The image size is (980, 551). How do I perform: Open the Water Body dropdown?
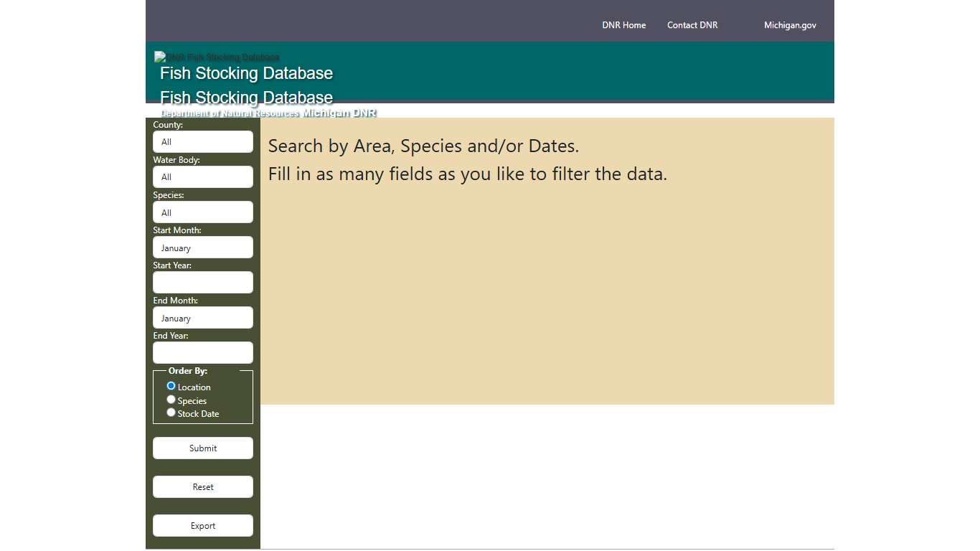(203, 177)
